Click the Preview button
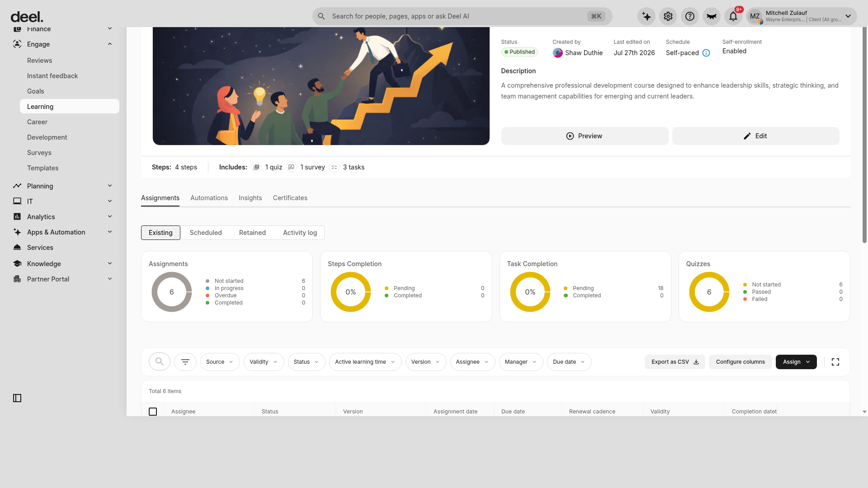Viewport: 868px width, 488px height. tap(585, 136)
